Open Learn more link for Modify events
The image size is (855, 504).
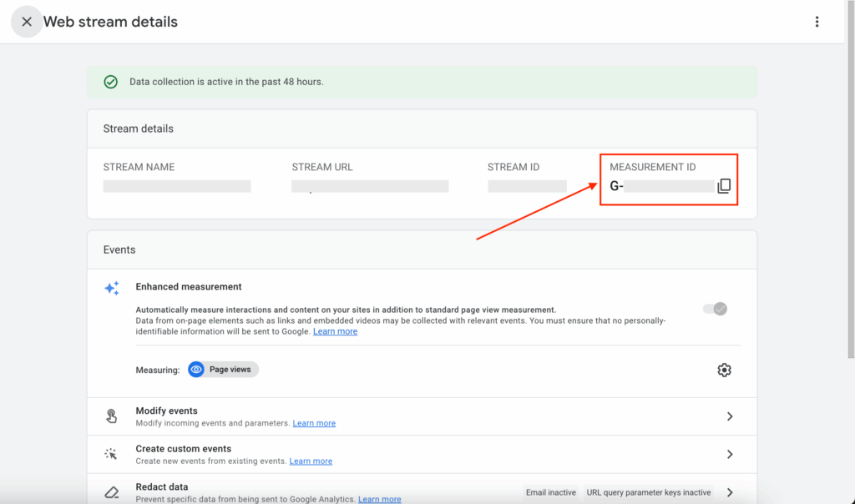314,423
